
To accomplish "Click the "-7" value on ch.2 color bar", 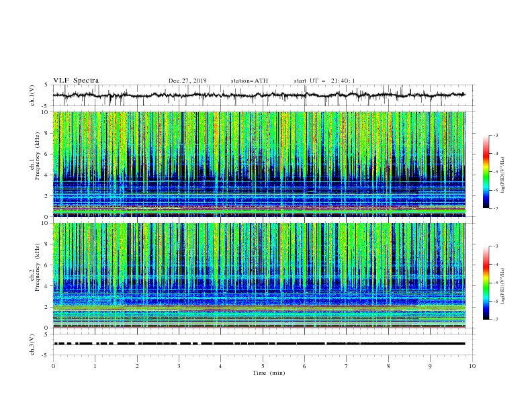I will pos(496,320).
